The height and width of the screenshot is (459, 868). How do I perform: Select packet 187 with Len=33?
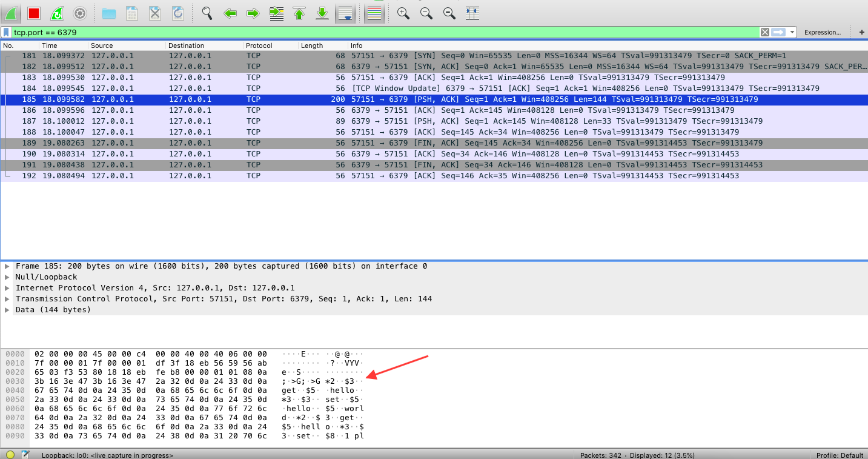click(434, 121)
